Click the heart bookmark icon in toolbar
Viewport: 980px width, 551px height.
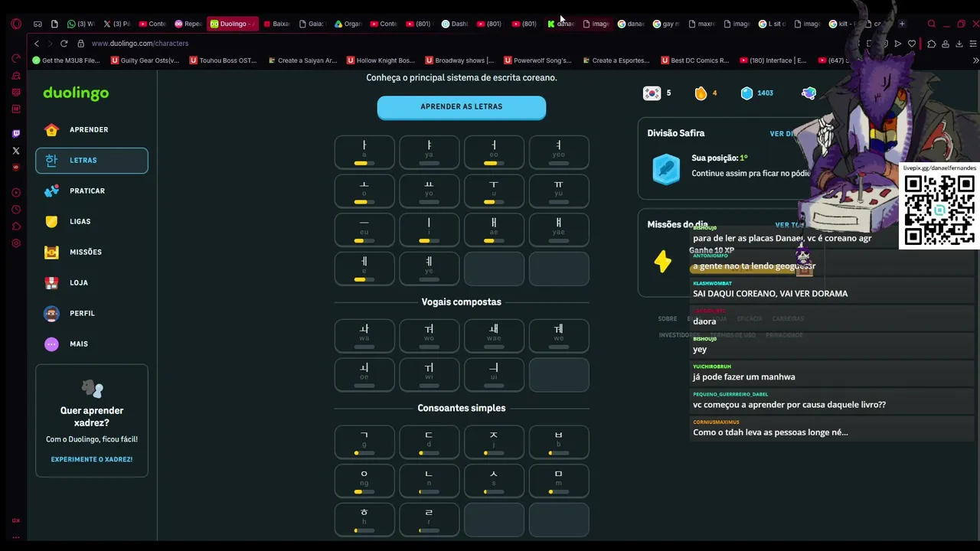[x=912, y=44]
